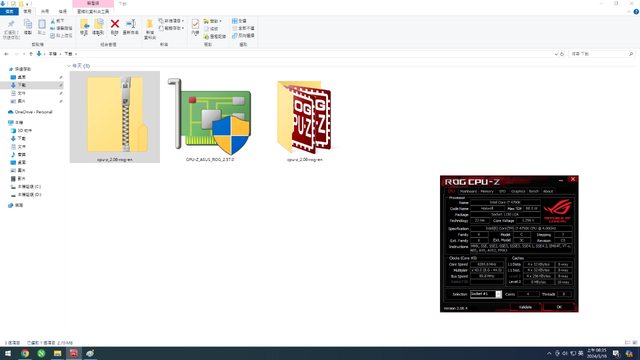Select Quick access in navigation pane
This screenshot has width=640, height=360.
20,69
